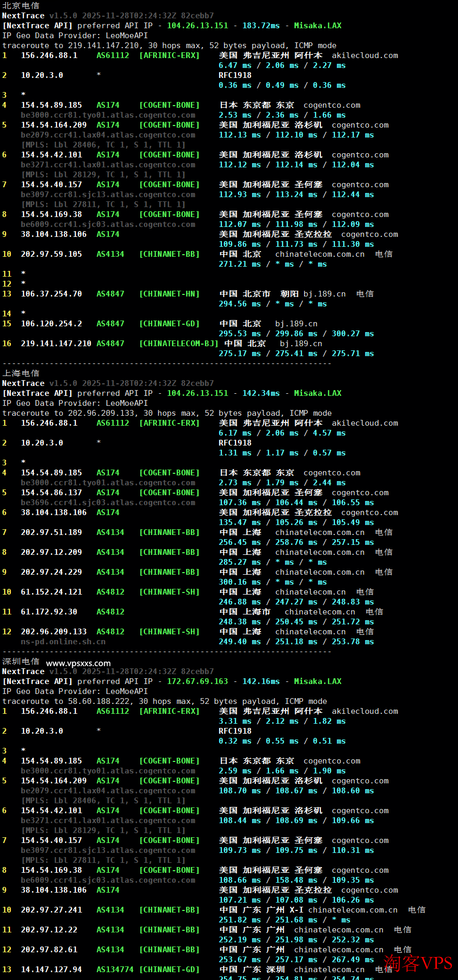Viewport: 458px width, 980px height.
Task: Click the 275.17 ms latency value
Action: [240, 354]
